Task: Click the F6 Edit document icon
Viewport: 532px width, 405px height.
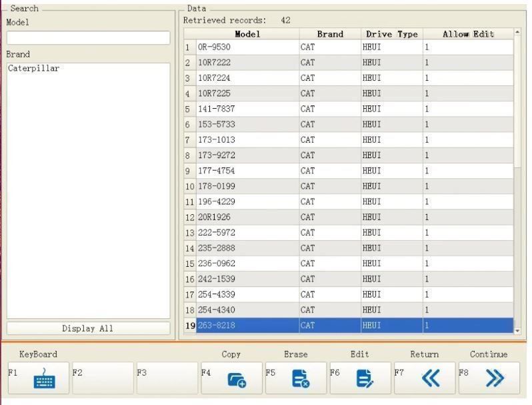Action: 365,378
